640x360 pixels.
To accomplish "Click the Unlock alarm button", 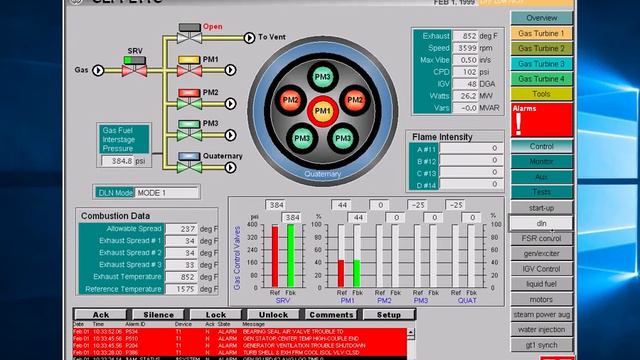I will [x=273, y=315].
